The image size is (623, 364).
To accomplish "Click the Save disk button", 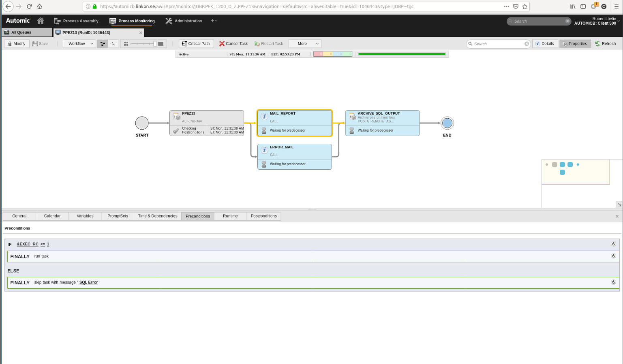I will 40,44.
